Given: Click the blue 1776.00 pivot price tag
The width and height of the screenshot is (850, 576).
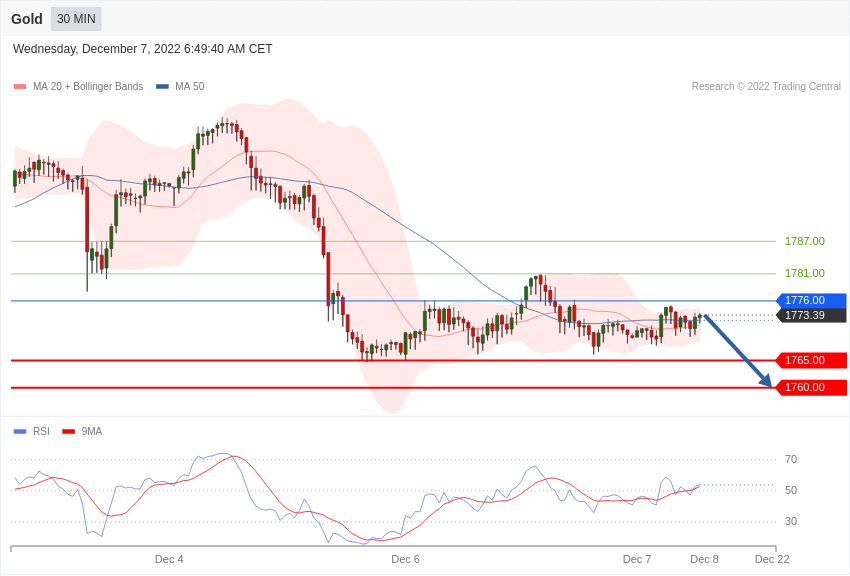Looking at the screenshot, I should coord(812,300).
